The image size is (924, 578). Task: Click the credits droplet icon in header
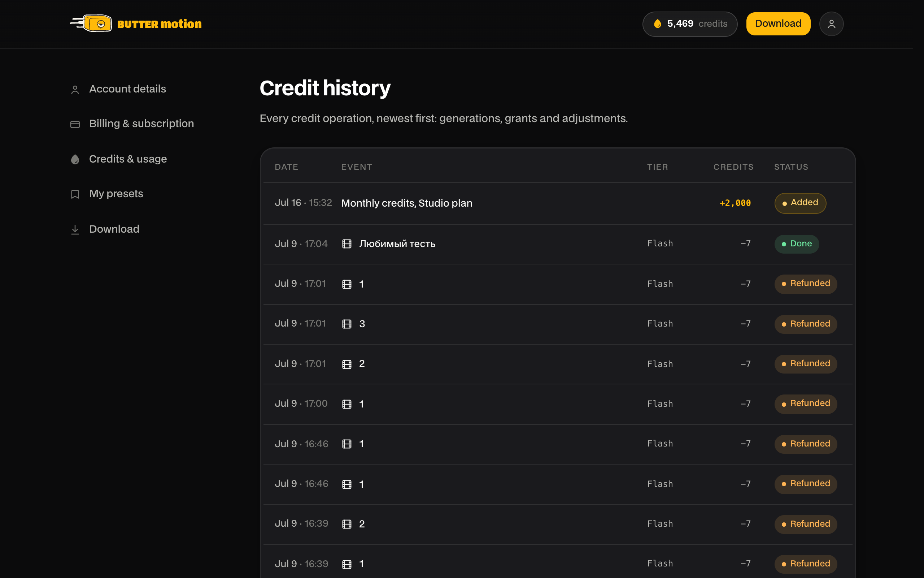click(x=658, y=24)
